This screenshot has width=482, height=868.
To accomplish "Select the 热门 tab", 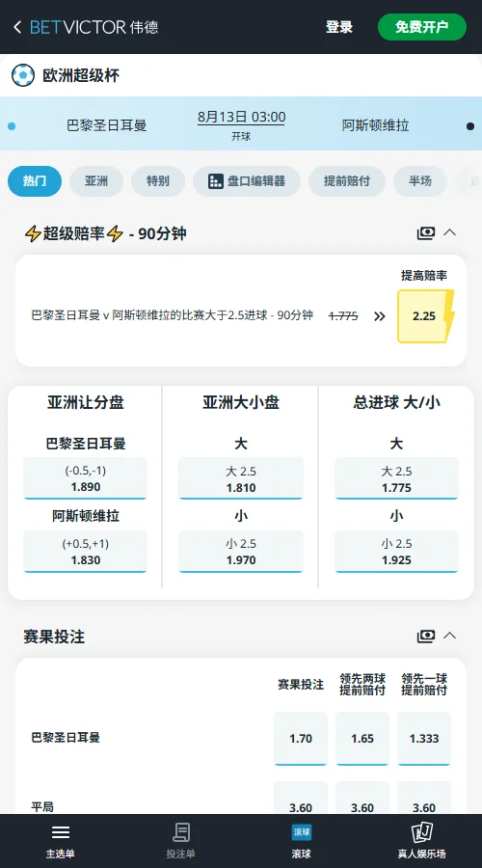I will click(x=35, y=181).
